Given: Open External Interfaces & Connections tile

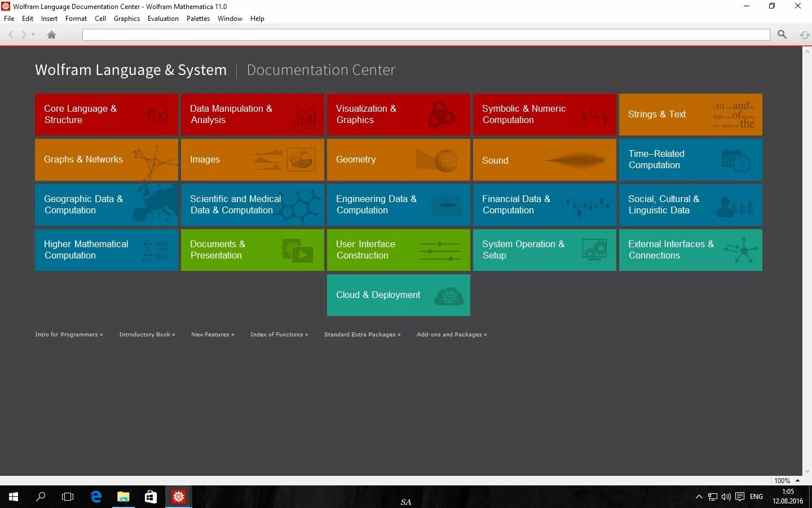Looking at the screenshot, I should tap(691, 250).
